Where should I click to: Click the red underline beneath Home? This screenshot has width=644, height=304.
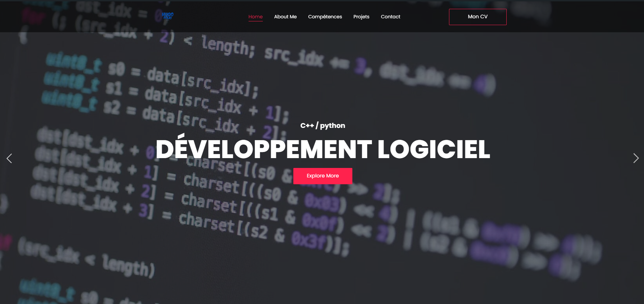coord(255,21)
